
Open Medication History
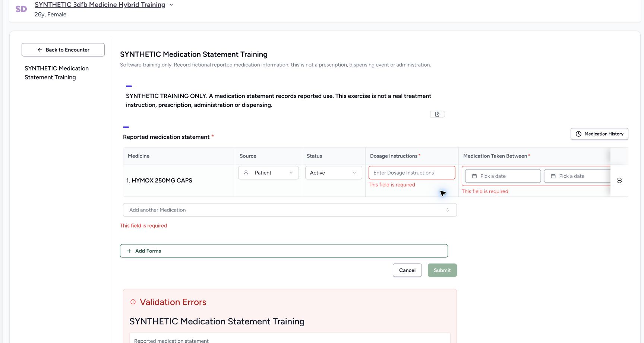point(599,134)
